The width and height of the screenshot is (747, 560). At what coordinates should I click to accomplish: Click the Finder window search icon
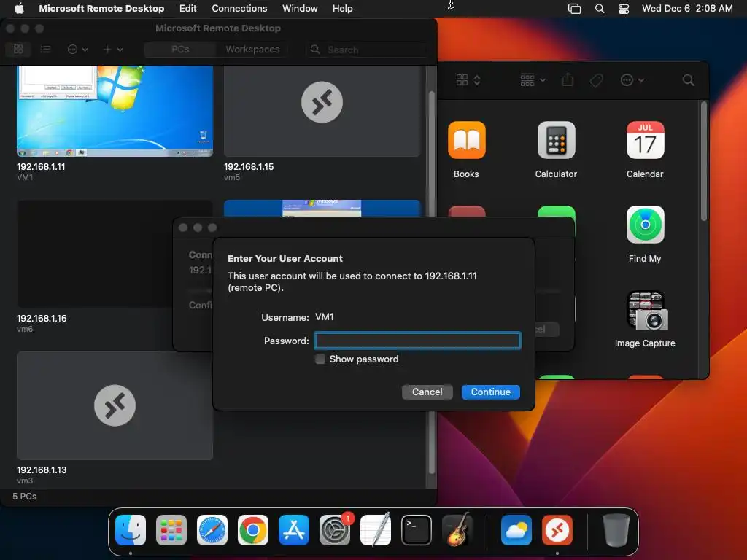pyautogui.click(x=689, y=80)
